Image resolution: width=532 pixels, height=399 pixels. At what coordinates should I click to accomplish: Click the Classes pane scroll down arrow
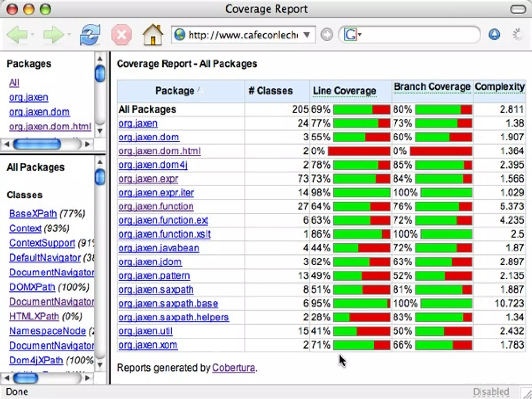pos(100,365)
